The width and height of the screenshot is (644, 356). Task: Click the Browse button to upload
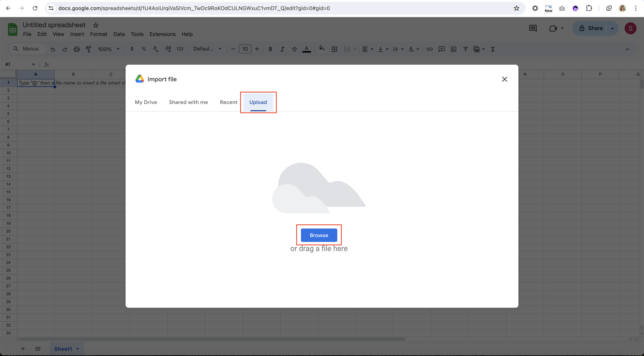pos(319,235)
